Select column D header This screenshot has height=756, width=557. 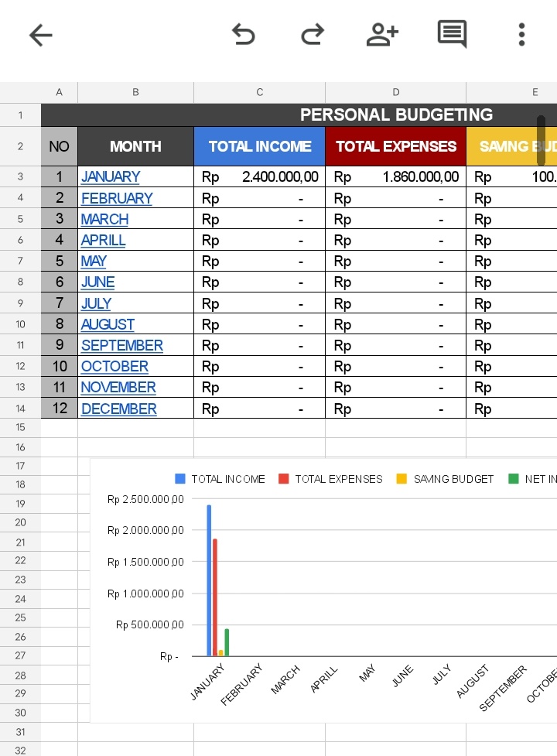pyautogui.click(x=395, y=92)
